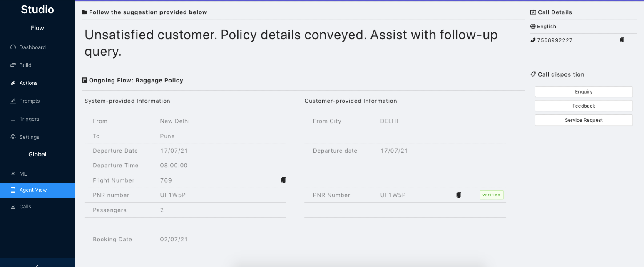Copy the customer-provided PNR number
This screenshot has width=644, height=267.
coord(459,195)
